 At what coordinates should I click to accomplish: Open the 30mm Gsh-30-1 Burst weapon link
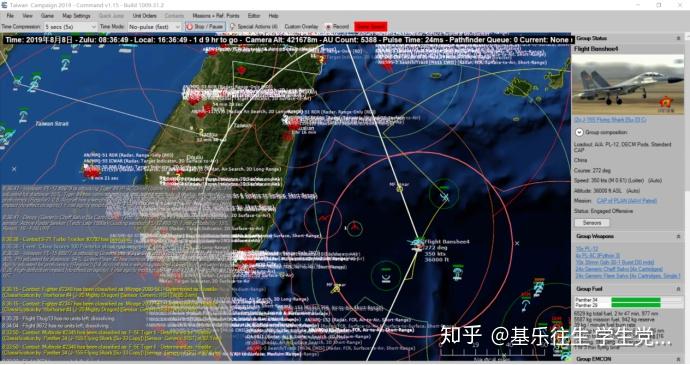coord(615,262)
